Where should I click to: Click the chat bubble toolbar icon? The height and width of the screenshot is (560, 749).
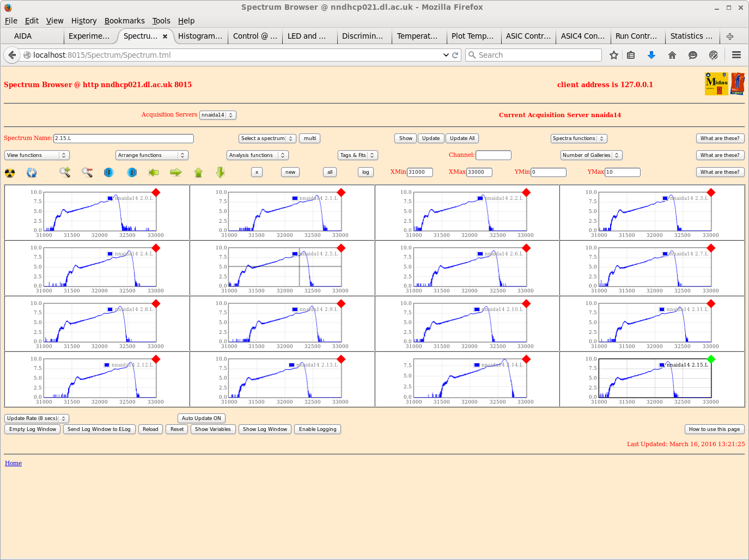[693, 55]
